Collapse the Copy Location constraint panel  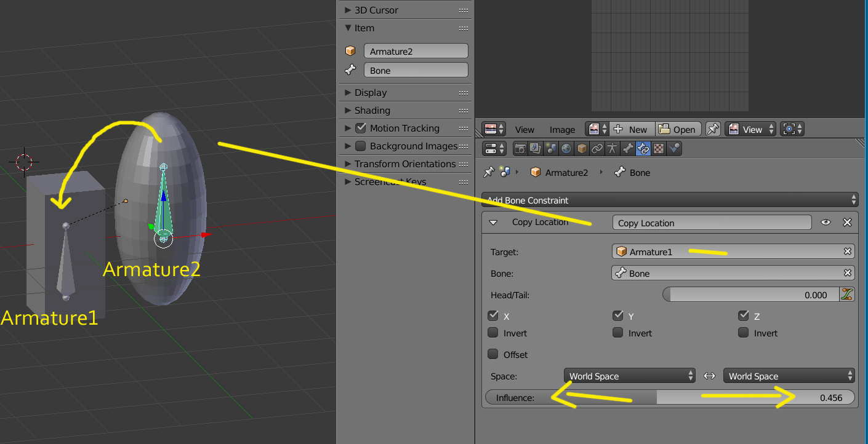(493, 223)
